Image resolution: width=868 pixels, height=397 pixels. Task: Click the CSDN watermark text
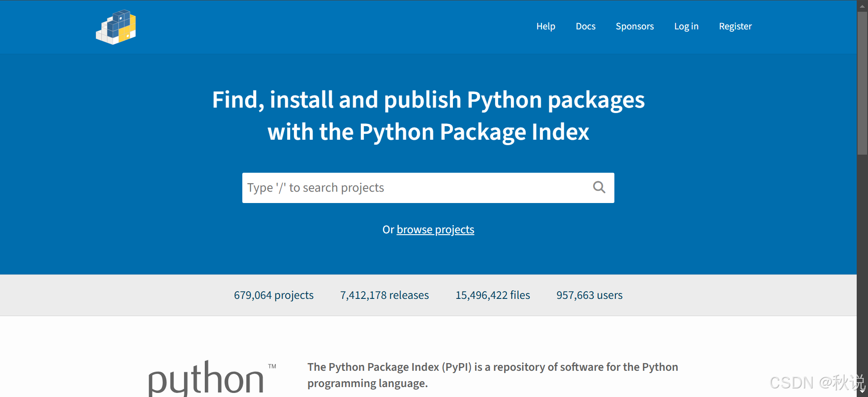pyautogui.click(x=817, y=383)
